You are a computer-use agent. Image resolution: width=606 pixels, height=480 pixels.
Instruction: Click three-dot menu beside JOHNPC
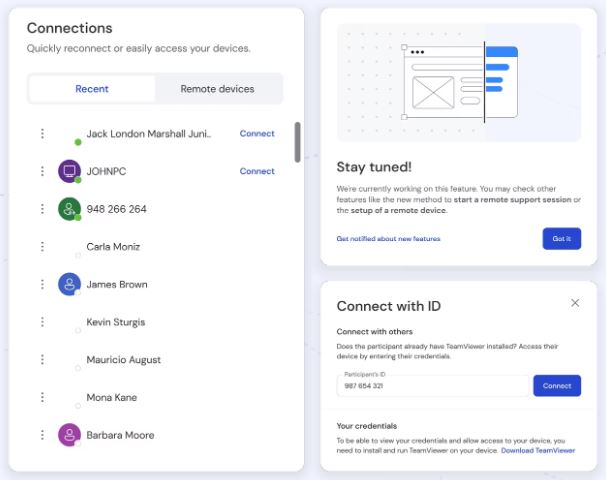[x=42, y=171]
